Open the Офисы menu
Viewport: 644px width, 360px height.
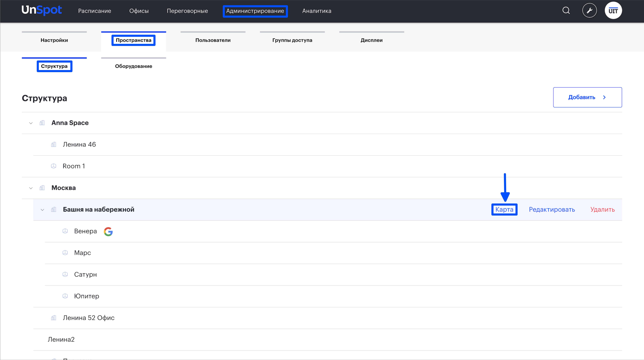pos(139,11)
